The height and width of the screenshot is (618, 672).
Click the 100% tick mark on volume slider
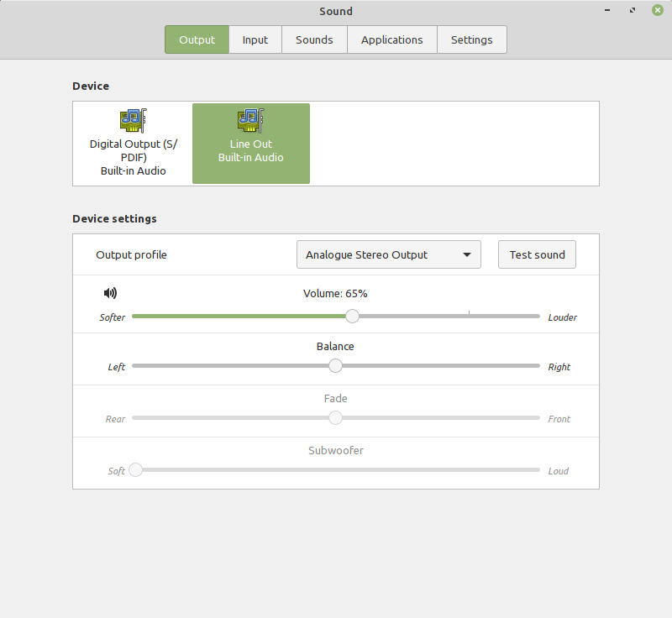pos(470,313)
